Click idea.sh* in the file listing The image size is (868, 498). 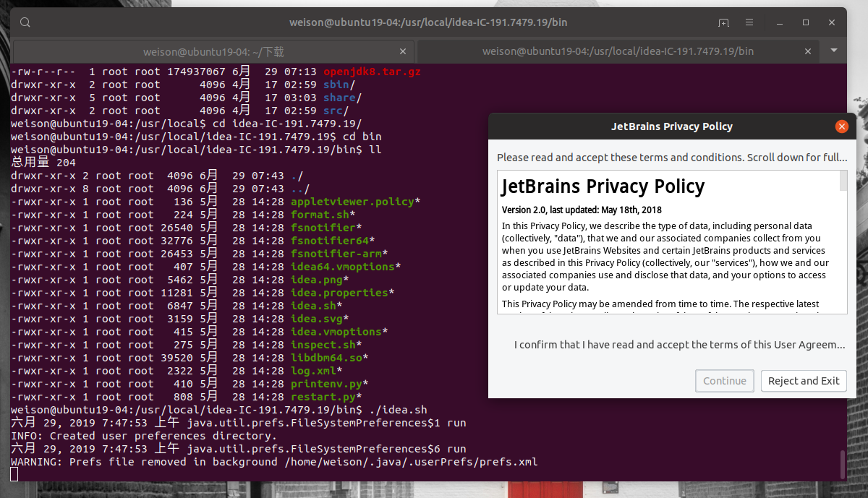point(317,306)
